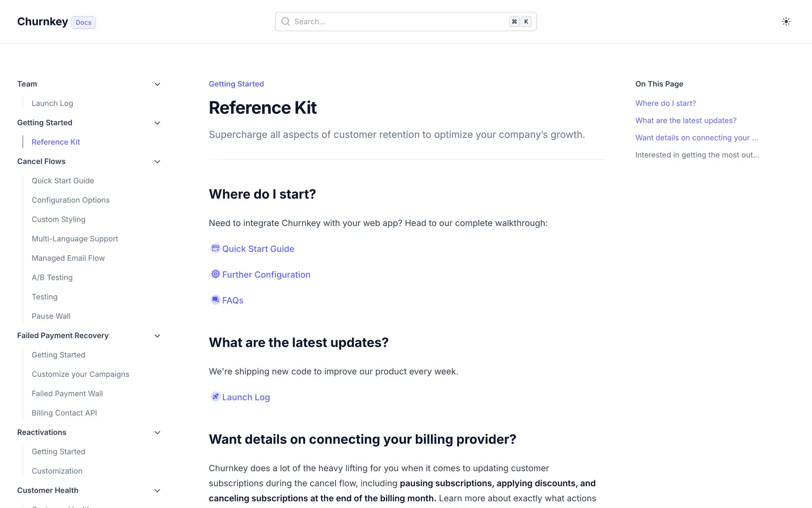Collapse the Reactivations section chevron

[x=157, y=433]
